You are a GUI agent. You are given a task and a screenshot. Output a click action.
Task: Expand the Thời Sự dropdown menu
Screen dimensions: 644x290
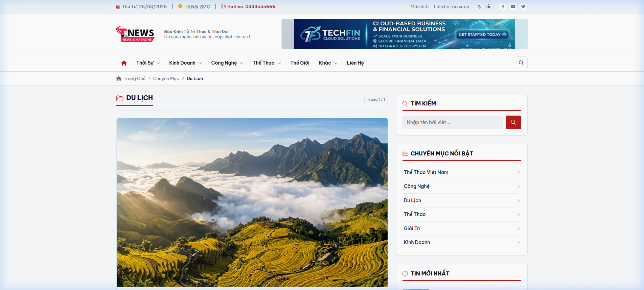(x=148, y=63)
